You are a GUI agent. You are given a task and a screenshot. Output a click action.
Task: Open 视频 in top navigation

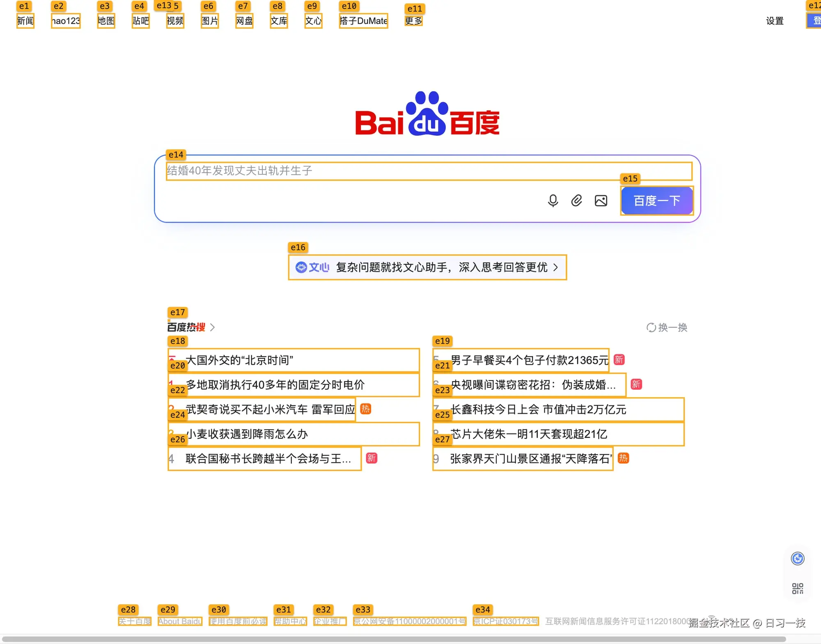175,21
